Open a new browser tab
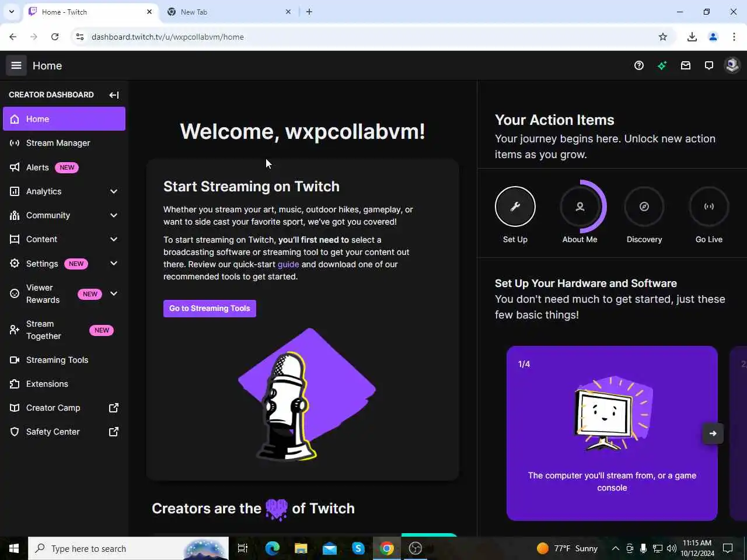The width and height of the screenshot is (747, 560). click(x=309, y=12)
